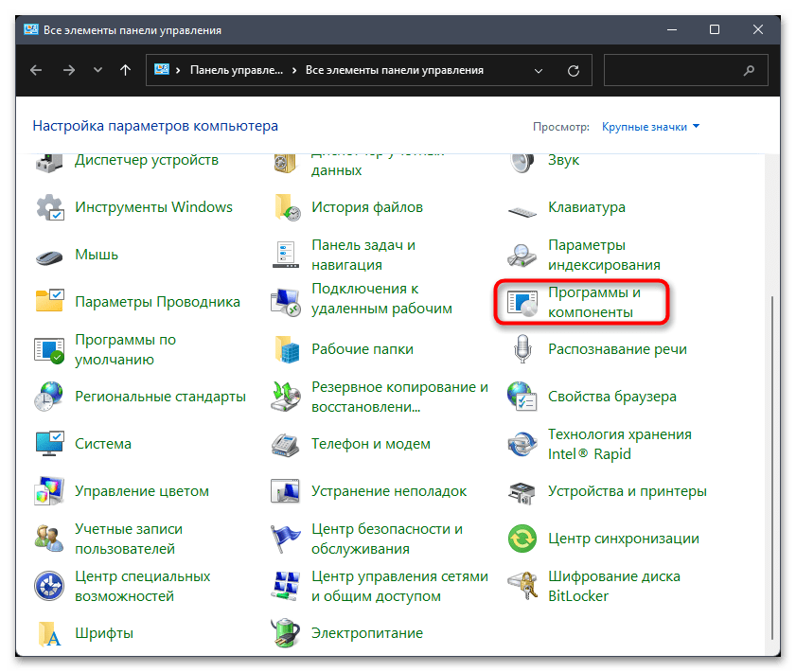Open the Рабочие папки icon
796x672 pixels.
pyautogui.click(x=287, y=349)
